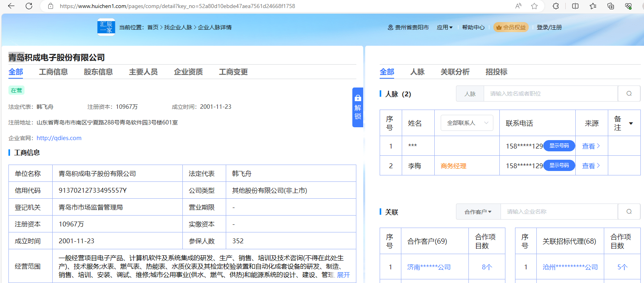This screenshot has width=644, height=283.
Task: Open the 合作客户 category dropdown
Action: click(478, 212)
